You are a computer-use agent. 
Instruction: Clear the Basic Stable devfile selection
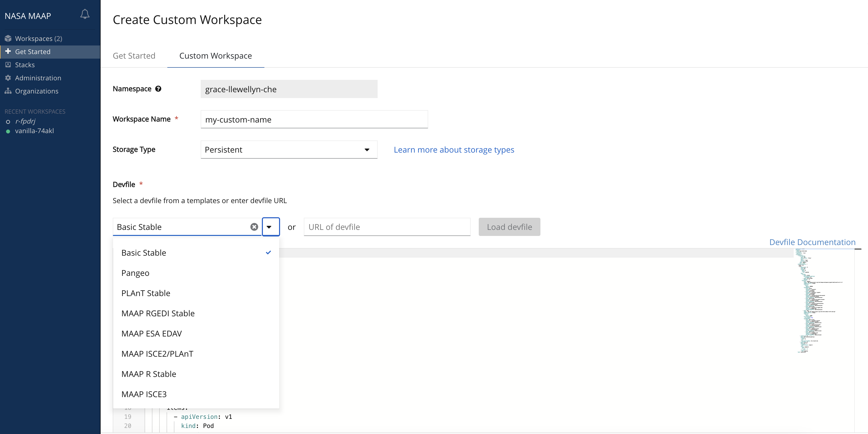tap(254, 227)
